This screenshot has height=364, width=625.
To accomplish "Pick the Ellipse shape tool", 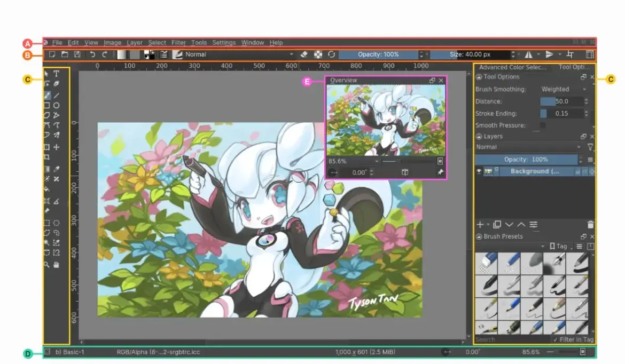I will (x=57, y=106).
